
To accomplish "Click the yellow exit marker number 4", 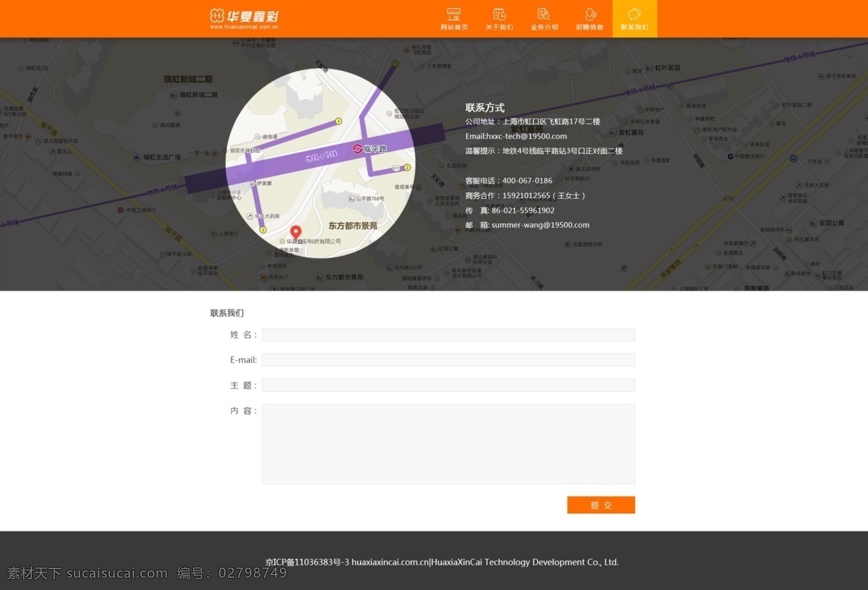I will tap(339, 121).
